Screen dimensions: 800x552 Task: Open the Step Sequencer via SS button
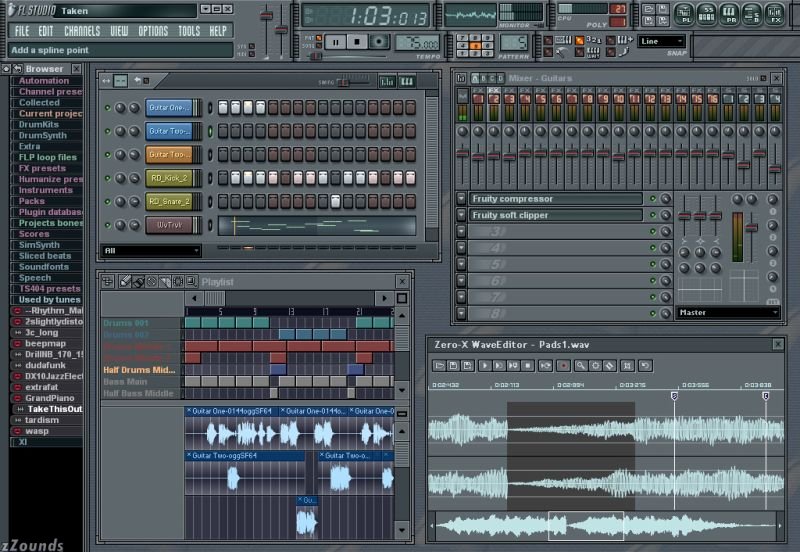706,14
